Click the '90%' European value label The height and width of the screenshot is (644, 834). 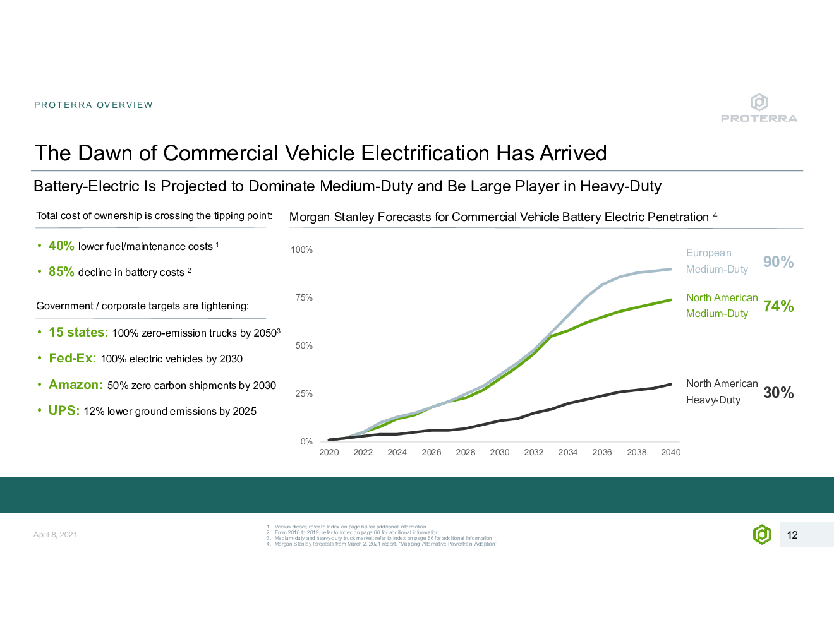point(778,262)
